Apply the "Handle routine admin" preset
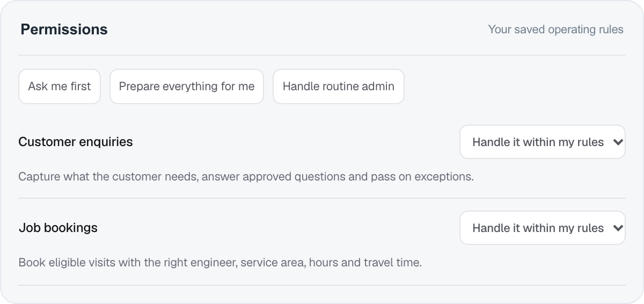 [339, 86]
